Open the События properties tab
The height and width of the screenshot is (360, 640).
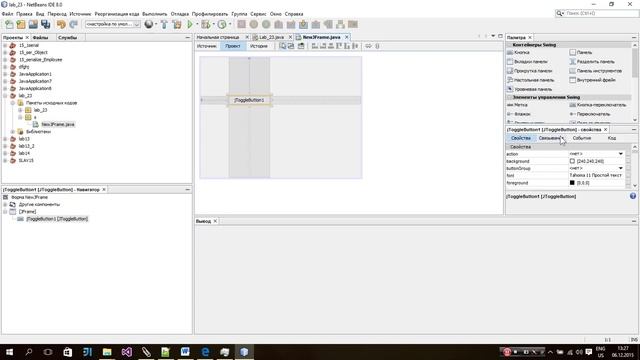point(582,138)
